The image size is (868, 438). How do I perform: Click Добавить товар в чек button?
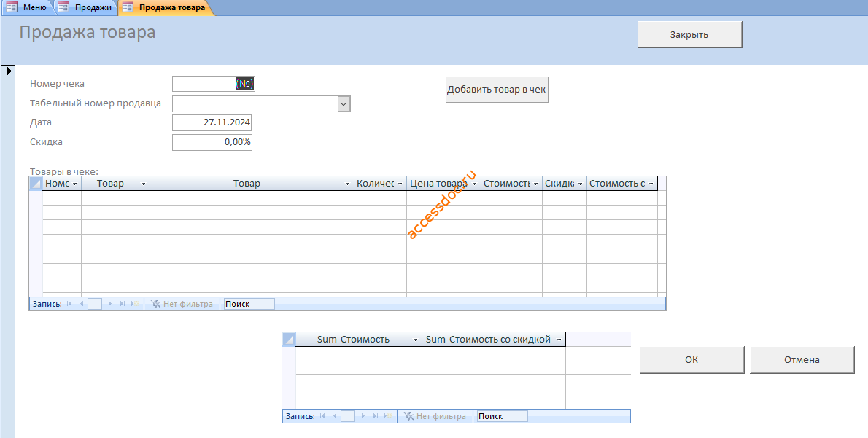[x=497, y=90]
